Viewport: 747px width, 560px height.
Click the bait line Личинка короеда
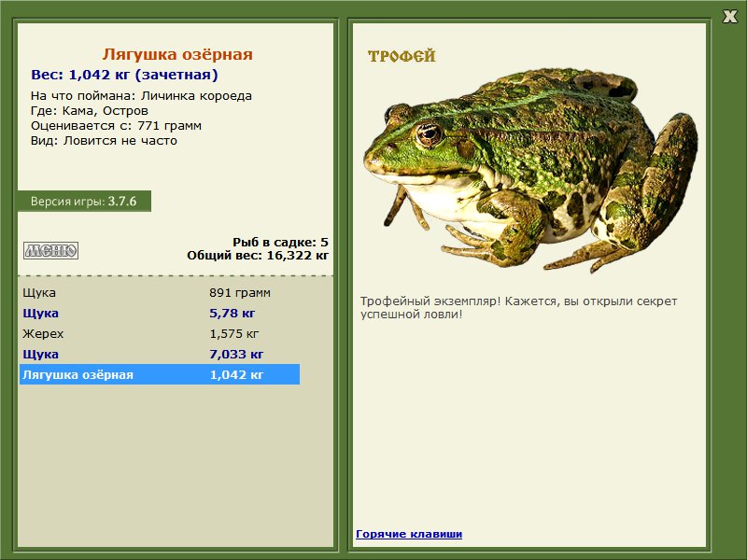[x=141, y=96]
